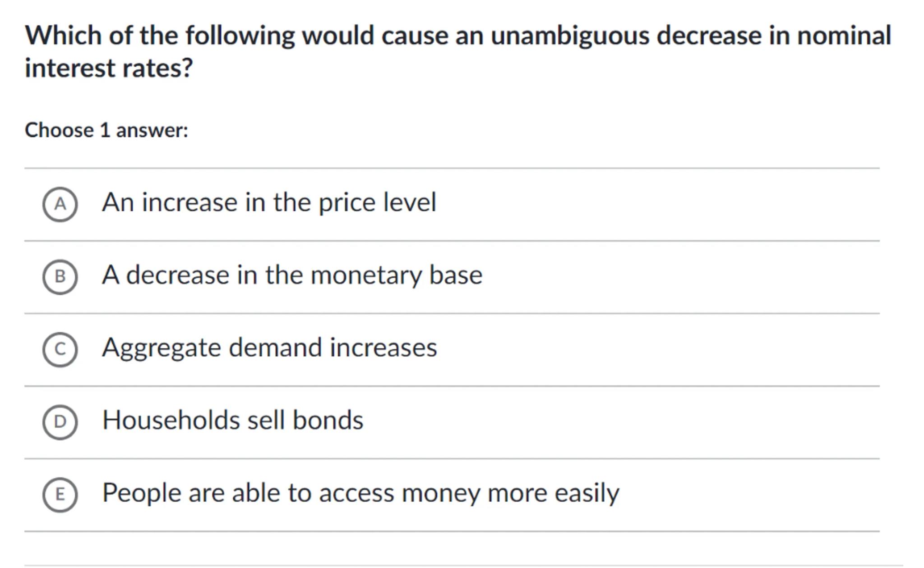Click the answer text "A decrease in the monetary base"
This screenshot has width=924, height=568.
292,275
